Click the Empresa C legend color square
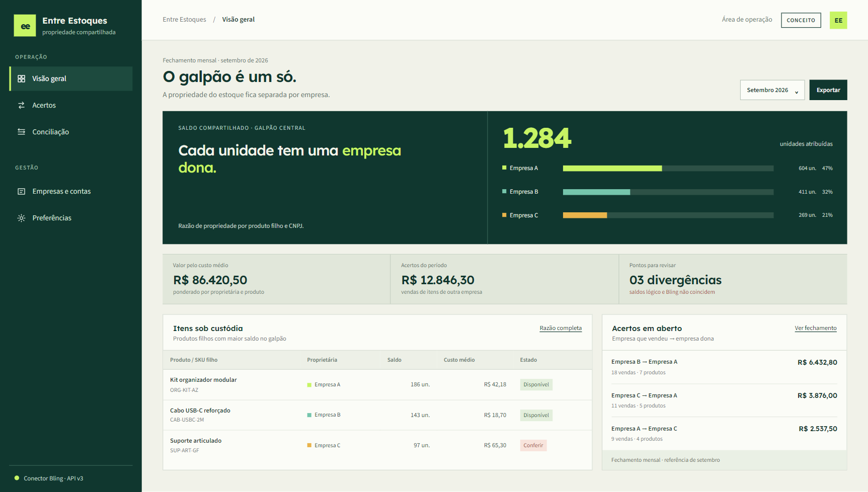Image resolution: width=868 pixels, height=492 pixels. point(504,215)
